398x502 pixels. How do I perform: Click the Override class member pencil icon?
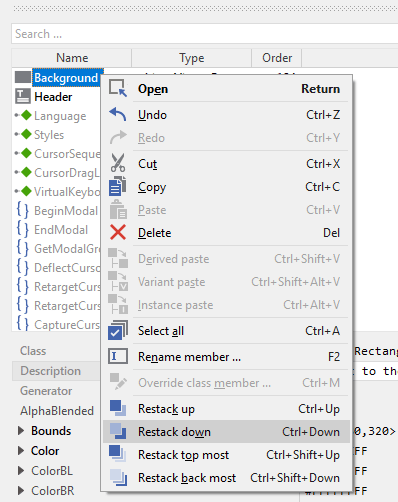(118, 382)
